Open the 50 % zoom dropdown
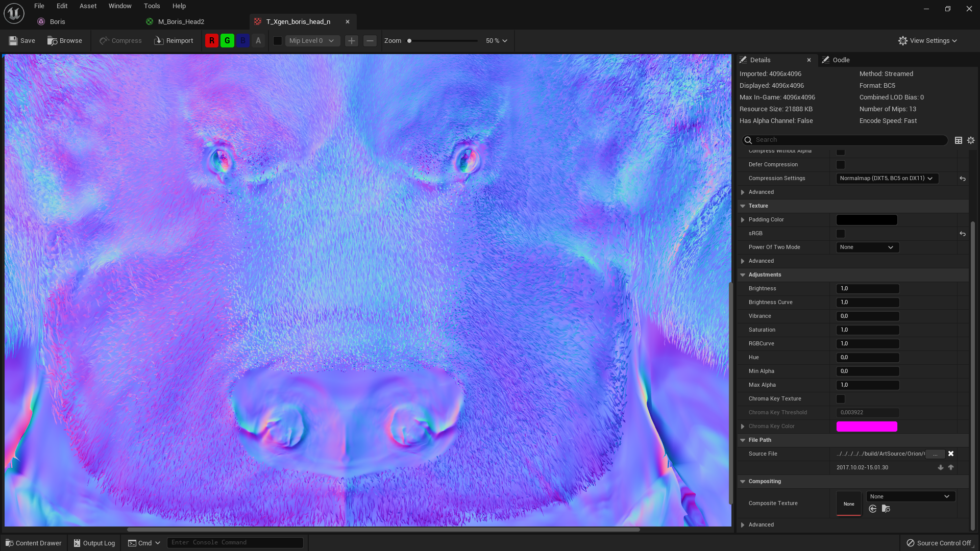Screen dimensions: 980x551 [x=497, y=41]
